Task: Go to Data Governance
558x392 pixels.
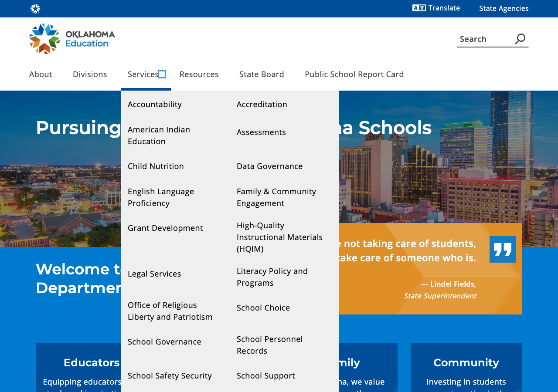Action: 270,166
